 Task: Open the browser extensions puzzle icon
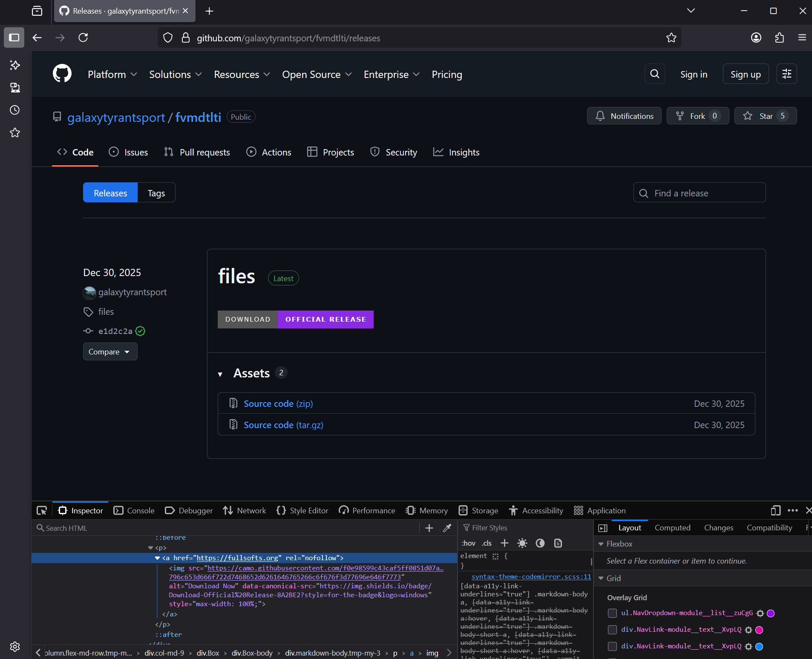[779, 38]
